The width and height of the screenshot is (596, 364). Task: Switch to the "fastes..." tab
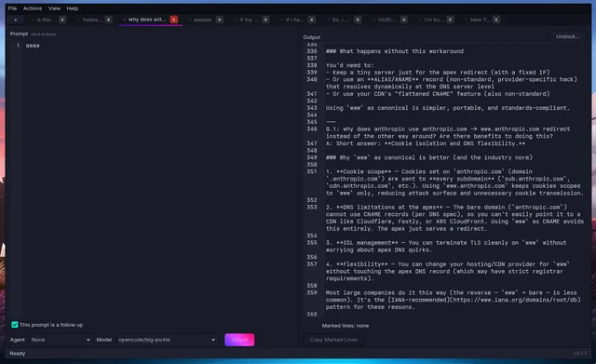click(91, 20)
